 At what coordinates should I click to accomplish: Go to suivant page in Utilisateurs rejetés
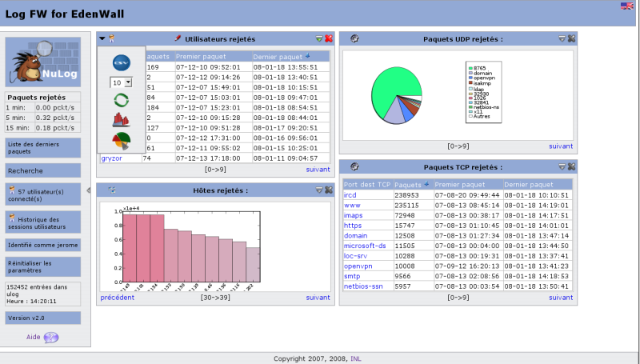(x=318, y=170)
